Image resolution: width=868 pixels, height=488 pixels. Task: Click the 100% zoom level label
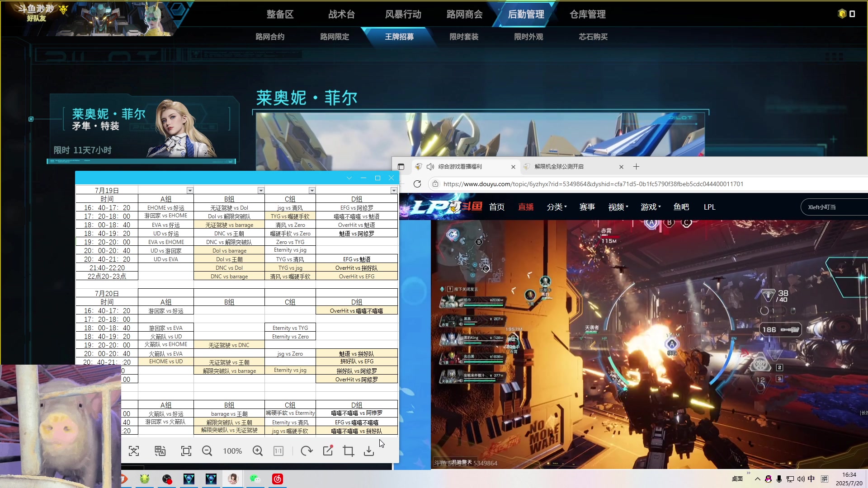tap(232, 451)
